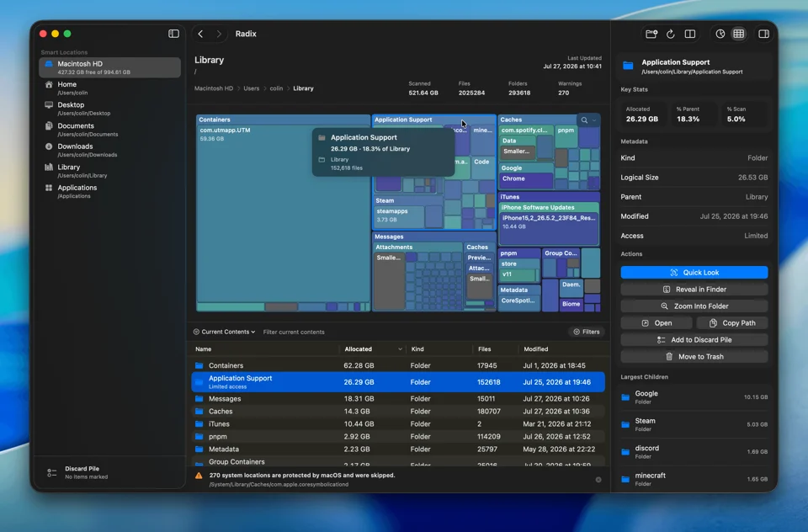
Task: Click Zoom Into Folder button
Action: [x=694, y=306]
